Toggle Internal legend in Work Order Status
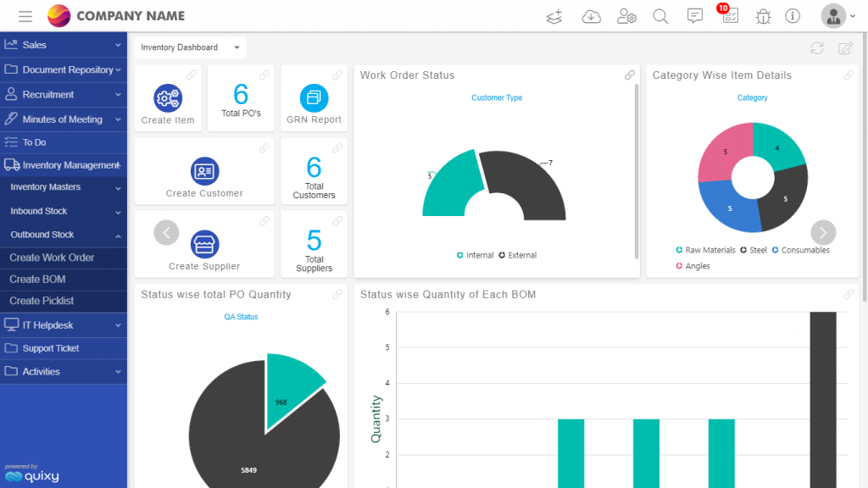Viewport: 868px width, 488px height. (475, 255)
